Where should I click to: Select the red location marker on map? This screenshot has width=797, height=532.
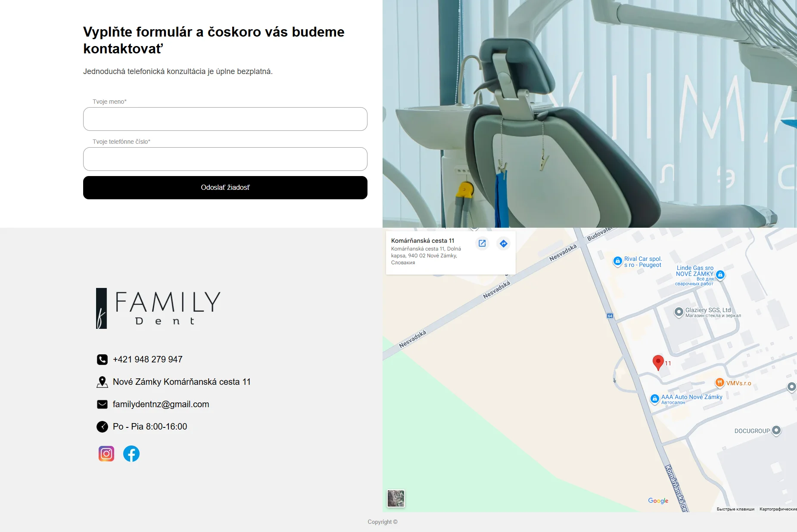pyautogui.click(x=658, y=363)
